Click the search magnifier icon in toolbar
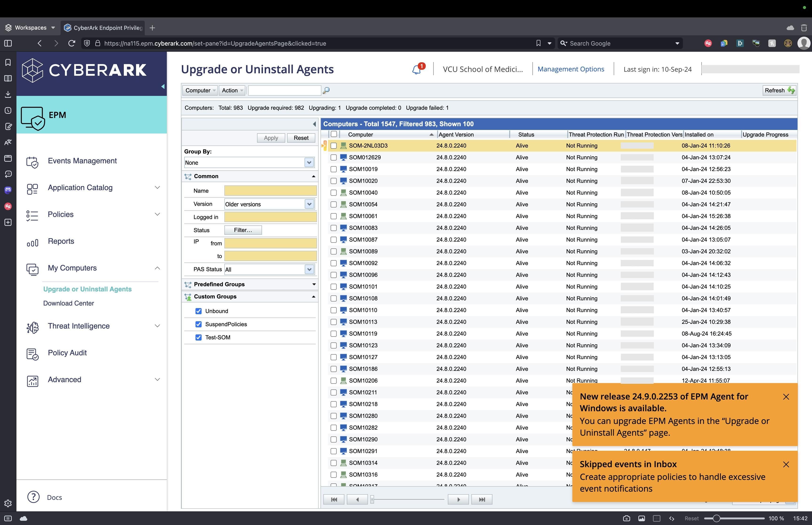This screenshot has height=525, width=812. pyautogui.click(x=326, y=90)
